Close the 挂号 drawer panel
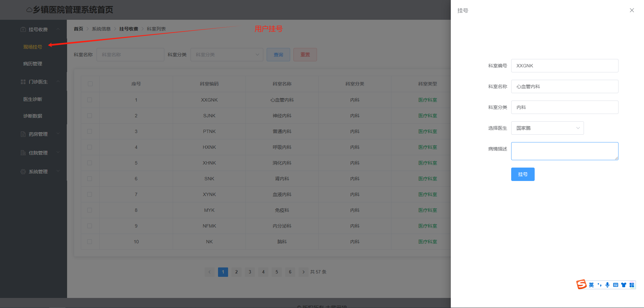 click(632, 10)
